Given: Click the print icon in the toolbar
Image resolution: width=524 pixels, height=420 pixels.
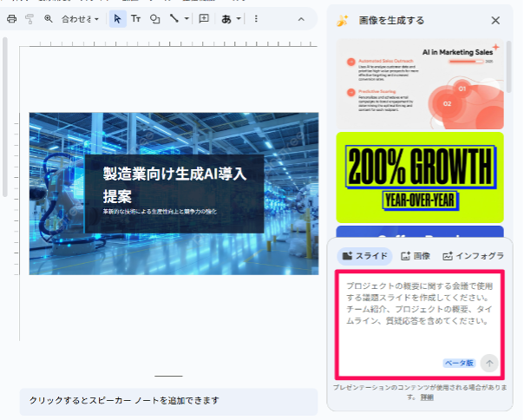Looking at the screenshot, I should 11,19.
